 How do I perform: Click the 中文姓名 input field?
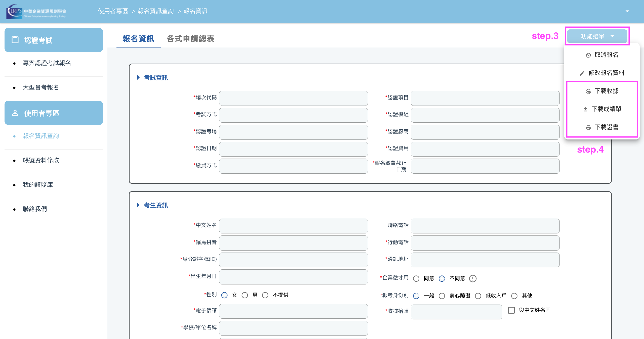293,226
